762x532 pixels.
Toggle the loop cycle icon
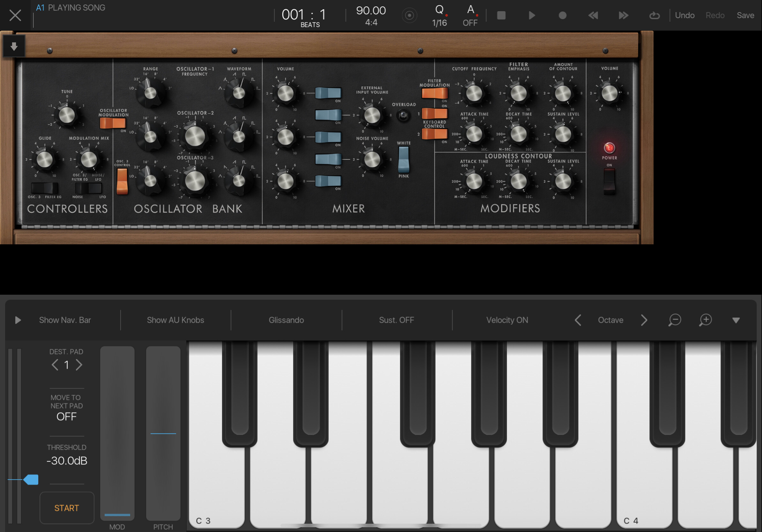654,15
